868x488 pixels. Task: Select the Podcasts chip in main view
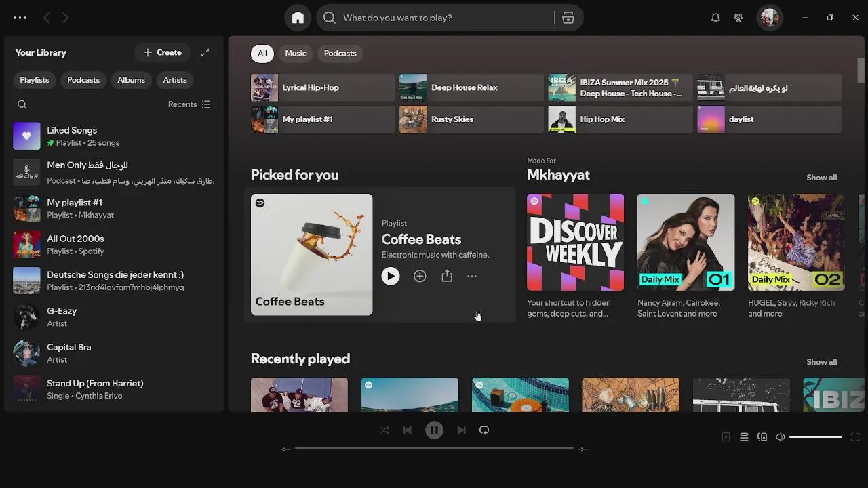340,54
